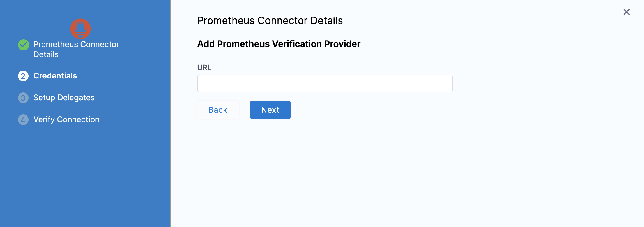644x227 pixels.
Task: Click the green checkmark step icon
Action: [24, 45]
